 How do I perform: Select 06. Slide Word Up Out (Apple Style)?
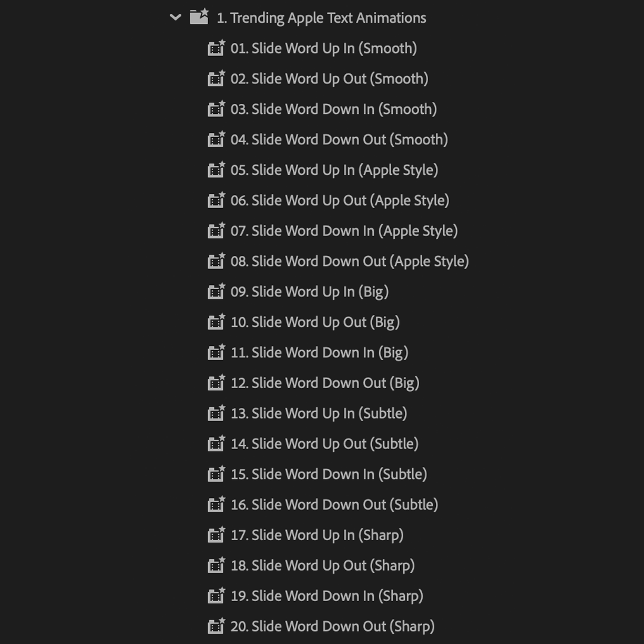pyautogui.click(x=340, y=200)
